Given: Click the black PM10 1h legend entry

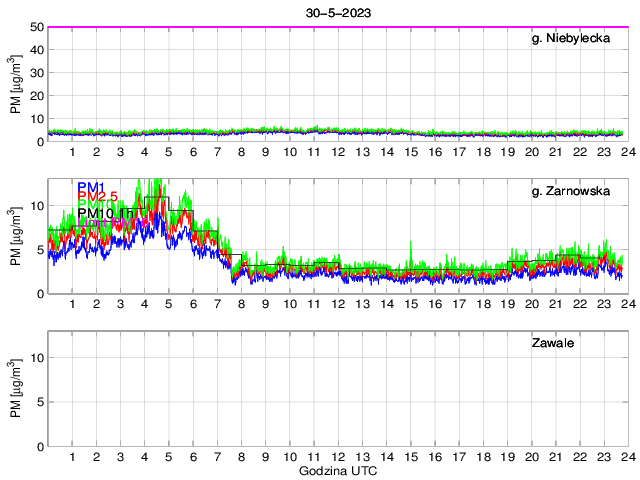Looking at the screenshot, I should pyautogui.click(x=105, y=214).
